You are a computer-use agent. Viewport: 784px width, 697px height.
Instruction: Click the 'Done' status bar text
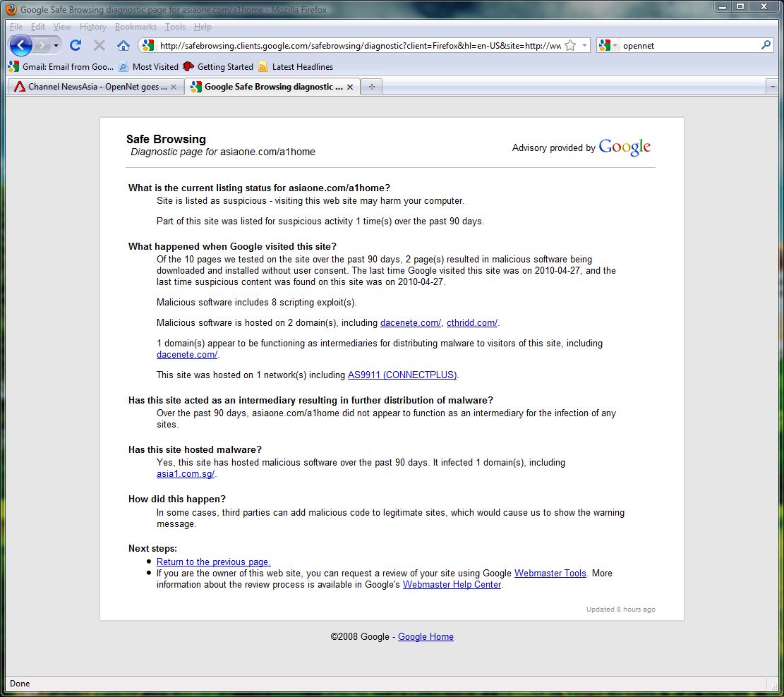click(20, 684)
